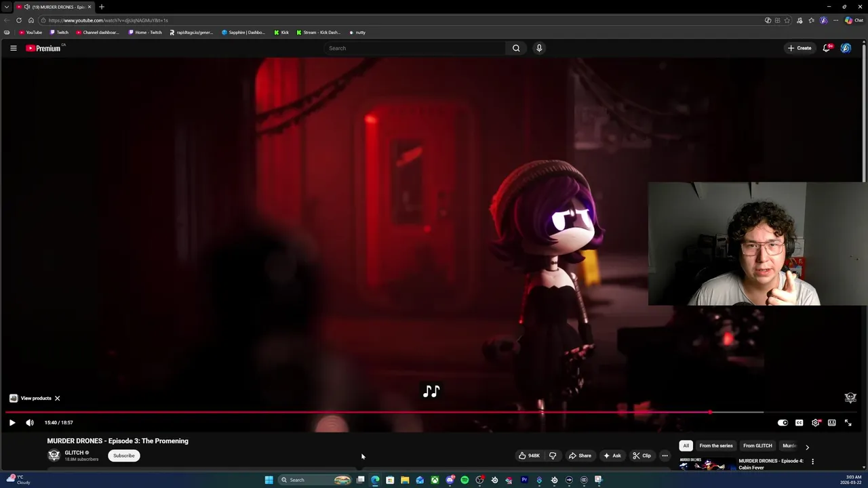Image resolution: width=868 pixels, height=488 pixels.
Task: Like the video with 948K likes
Action: pyautogui.click(x=529, y=455)
